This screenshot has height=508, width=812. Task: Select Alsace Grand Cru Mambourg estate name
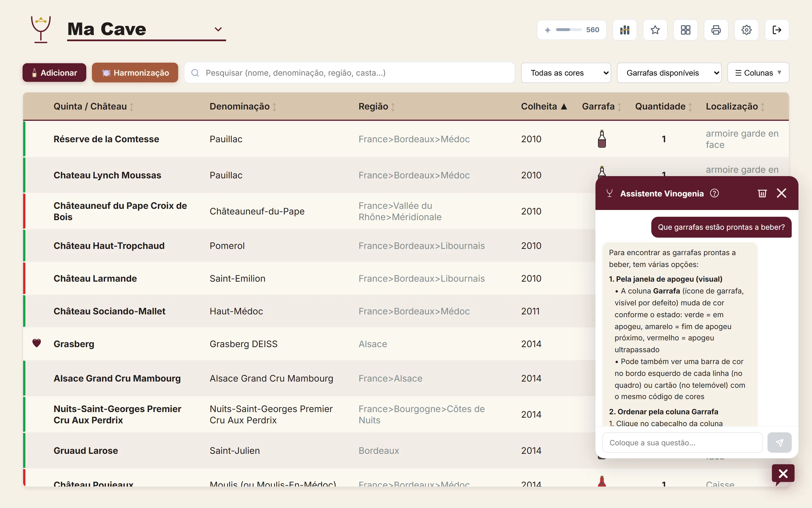(117, 378)
